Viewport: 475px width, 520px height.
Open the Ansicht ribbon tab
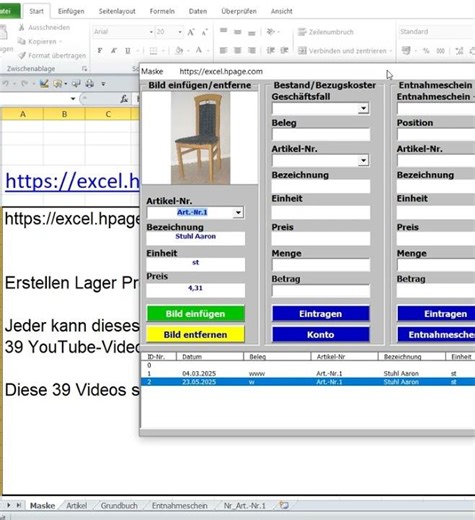pos(281,11)
